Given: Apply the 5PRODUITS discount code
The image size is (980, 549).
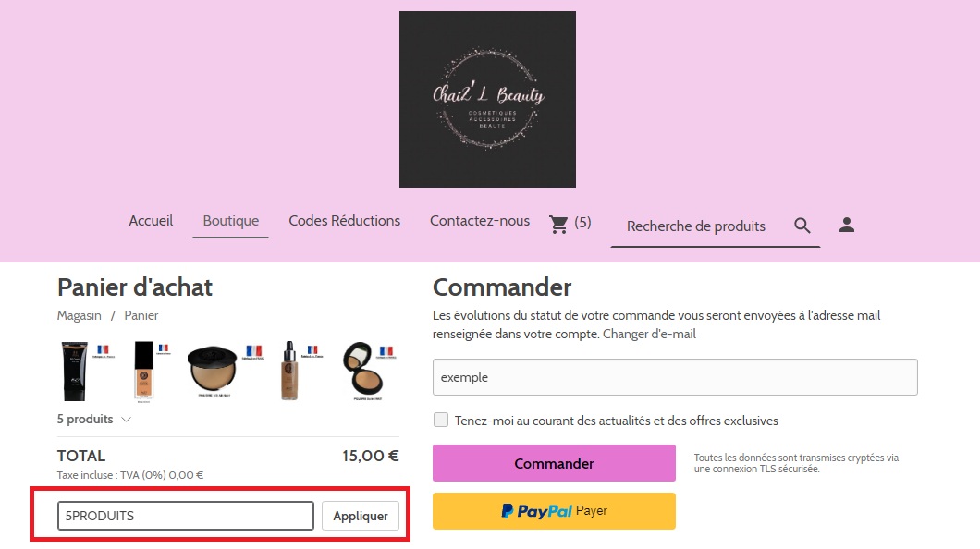Looking at the screenshot, I should [361, 516].
